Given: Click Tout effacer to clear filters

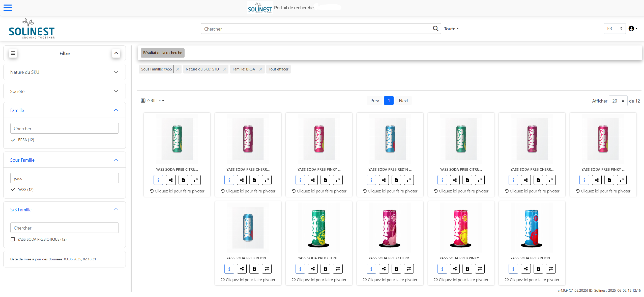Looking at the screenshot, I should (x=278, y=69).
